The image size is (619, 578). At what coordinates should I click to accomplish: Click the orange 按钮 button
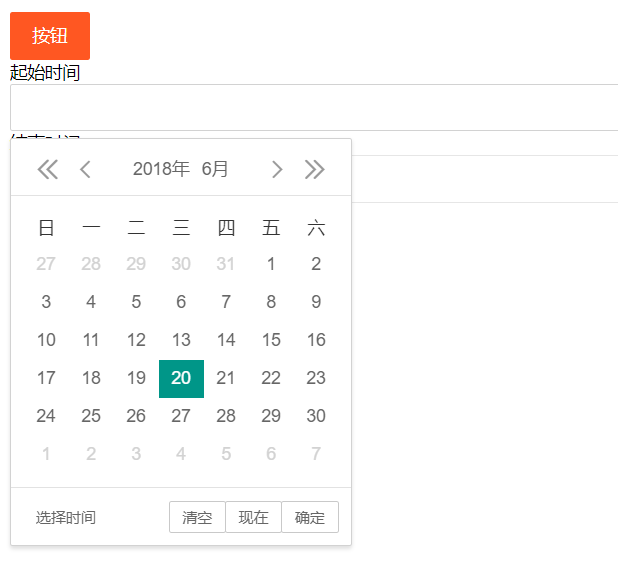[50, 36]
